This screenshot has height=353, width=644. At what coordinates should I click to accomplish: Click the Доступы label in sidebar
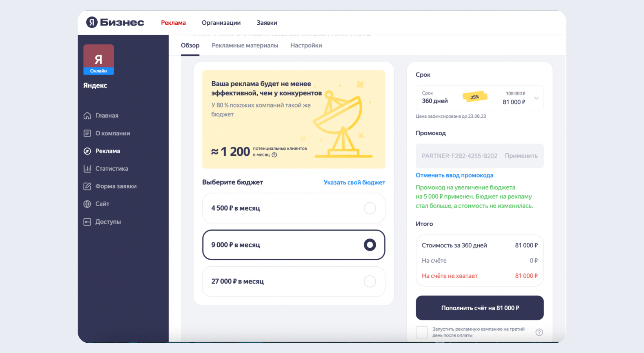(x=108, y=222)
